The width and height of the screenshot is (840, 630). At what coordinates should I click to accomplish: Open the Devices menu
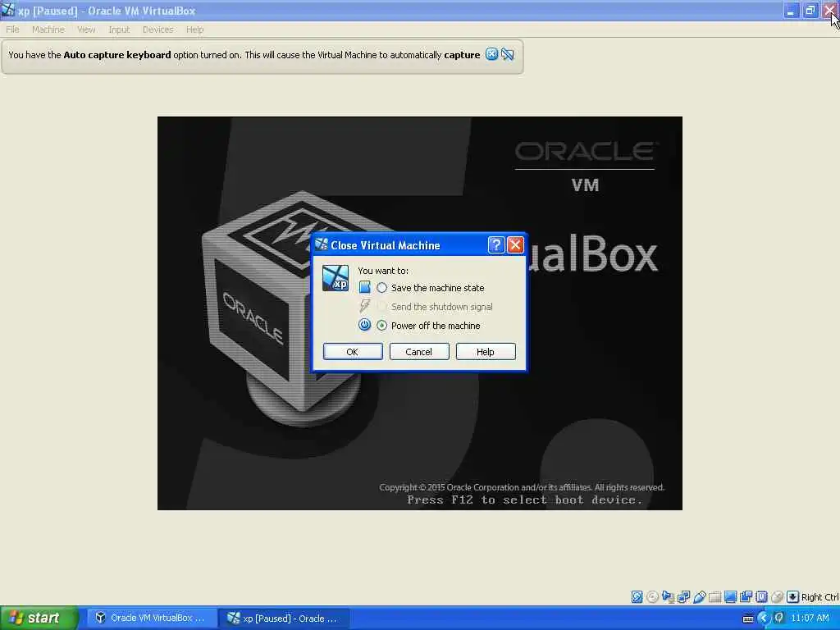point(158,30)
